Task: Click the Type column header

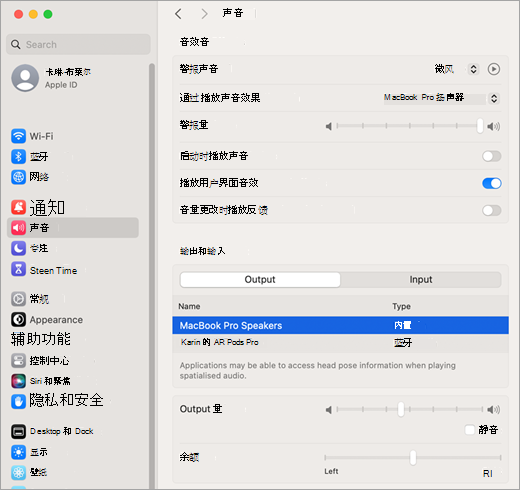Action: (401, 306)
